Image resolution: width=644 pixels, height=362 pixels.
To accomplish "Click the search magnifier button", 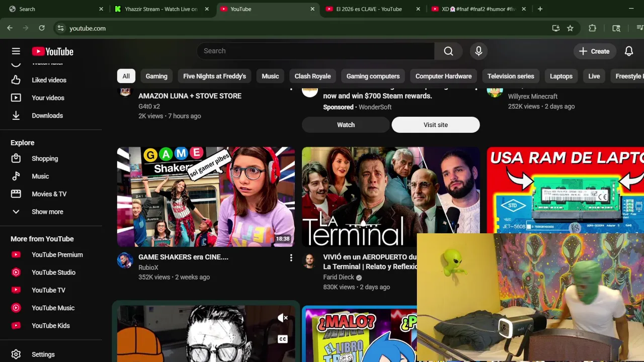I will click(x=448, y=51).
